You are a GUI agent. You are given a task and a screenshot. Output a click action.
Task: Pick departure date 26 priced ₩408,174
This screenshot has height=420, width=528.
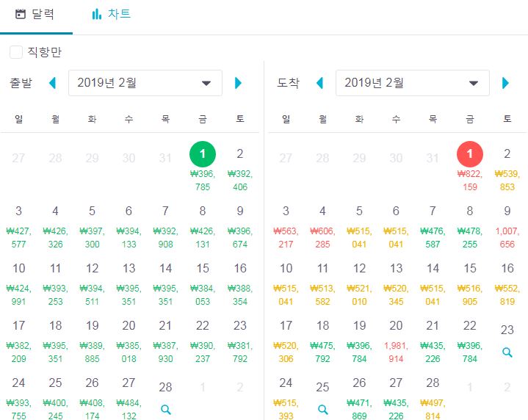click(92, 398)
